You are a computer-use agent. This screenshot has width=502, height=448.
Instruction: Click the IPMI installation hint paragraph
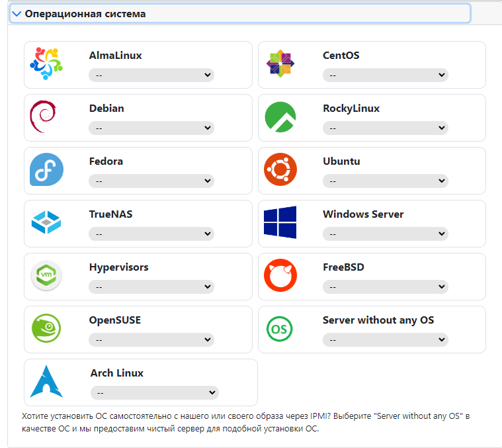[245, 422]
